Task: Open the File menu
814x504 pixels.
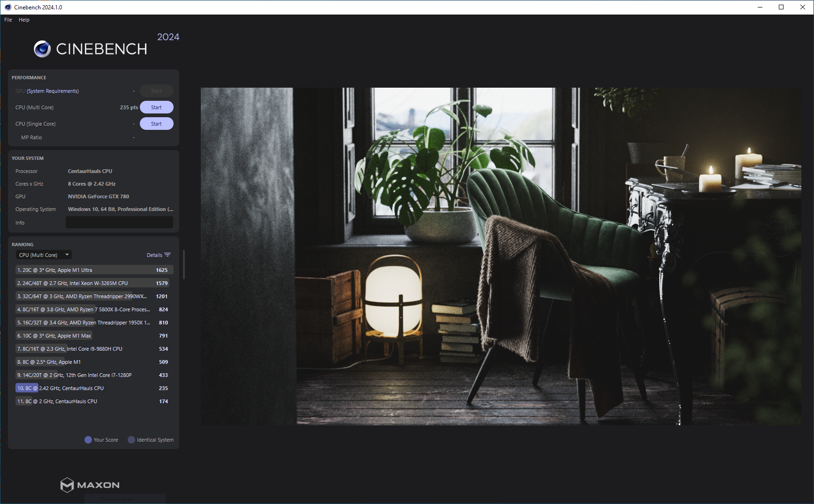Action: 8,20
